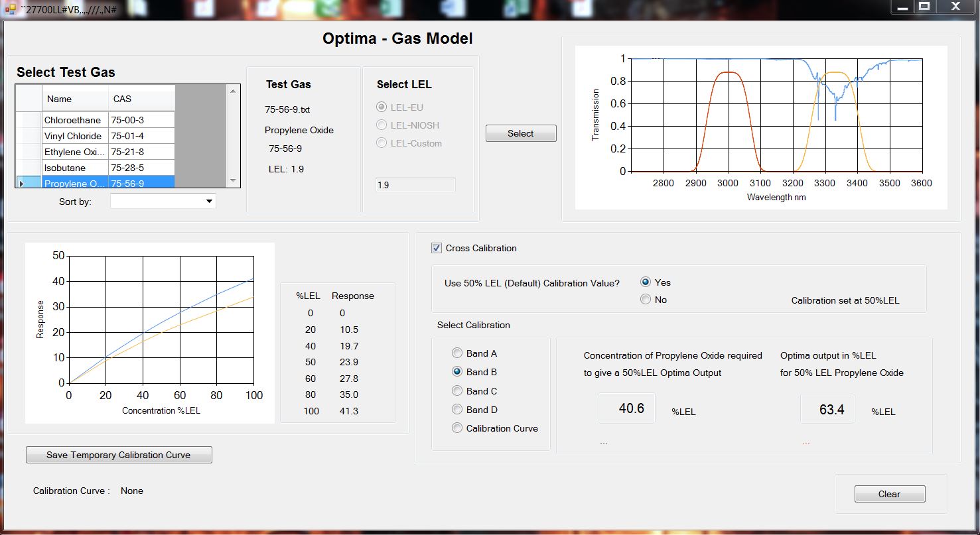980x535 pixels.
Task: Click row selector arrow for Propylene Oxide
Action: click(x=29, y=182)
